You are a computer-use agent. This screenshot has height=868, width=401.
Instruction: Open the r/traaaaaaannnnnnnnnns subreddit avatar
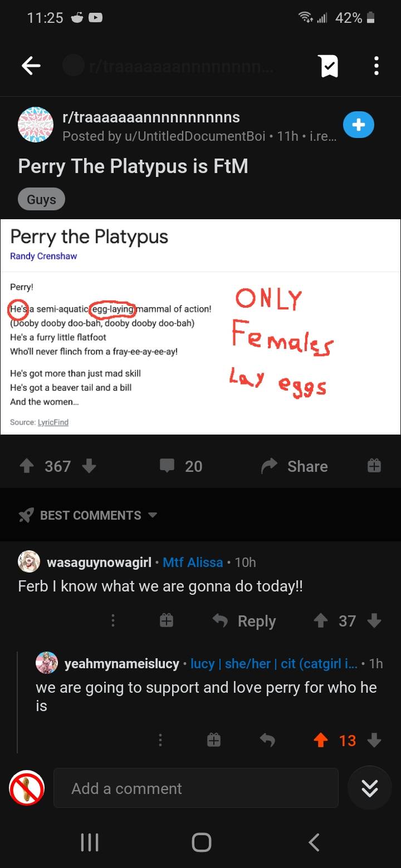click(36, 125)
